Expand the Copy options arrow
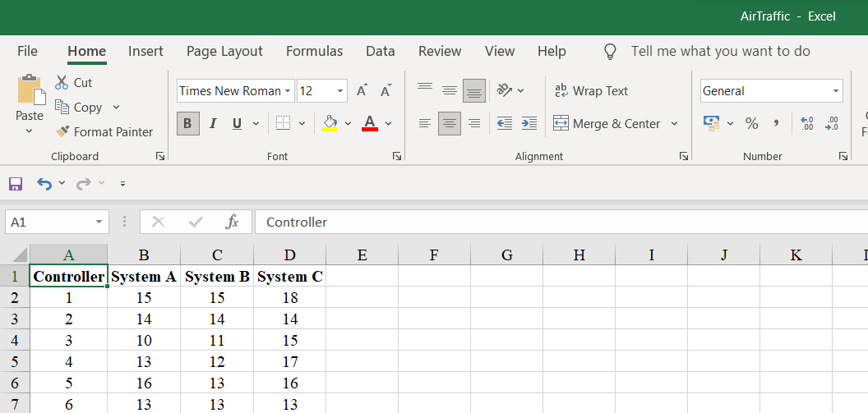The height and width of the screenshot is (413, 868). click(116, 108)
